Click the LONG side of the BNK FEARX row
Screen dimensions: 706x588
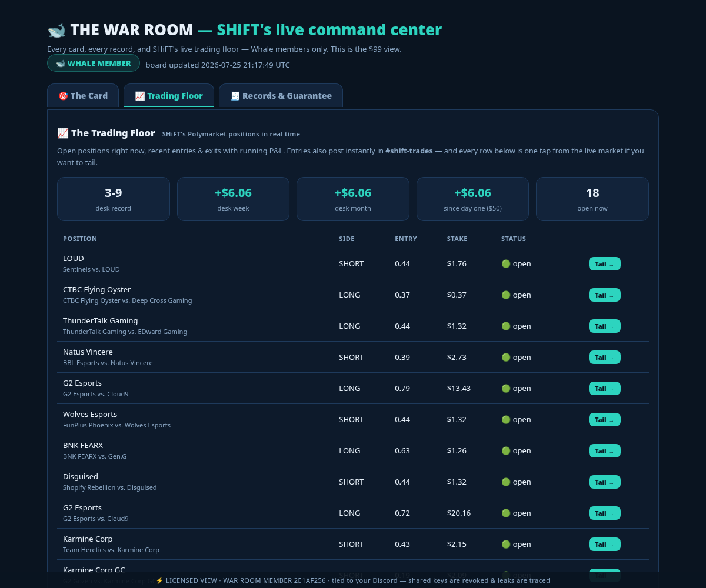349,450
